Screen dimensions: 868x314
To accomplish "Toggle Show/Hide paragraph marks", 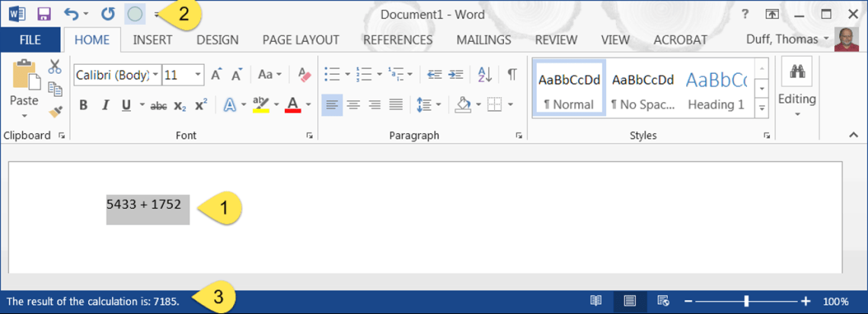I will tap(512, 74).
